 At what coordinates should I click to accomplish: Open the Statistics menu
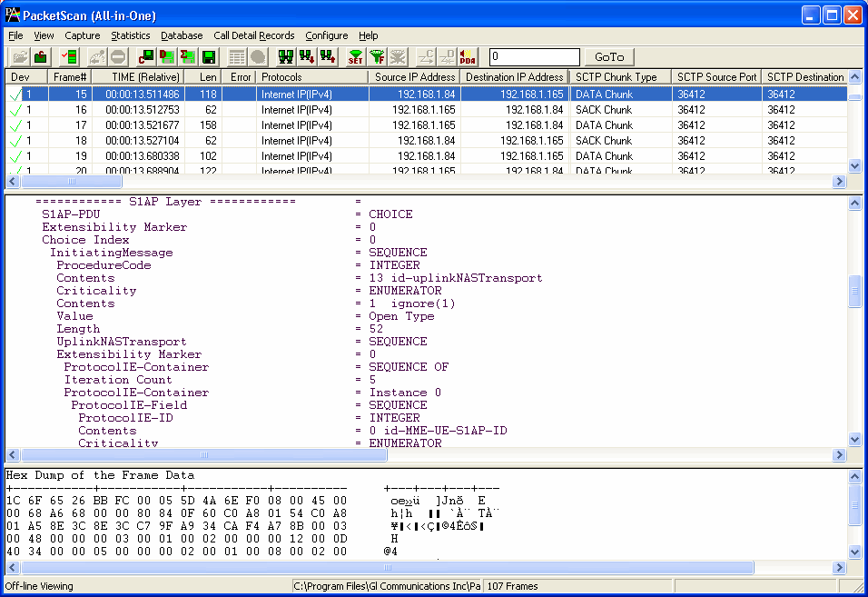[x=131, y=35]
